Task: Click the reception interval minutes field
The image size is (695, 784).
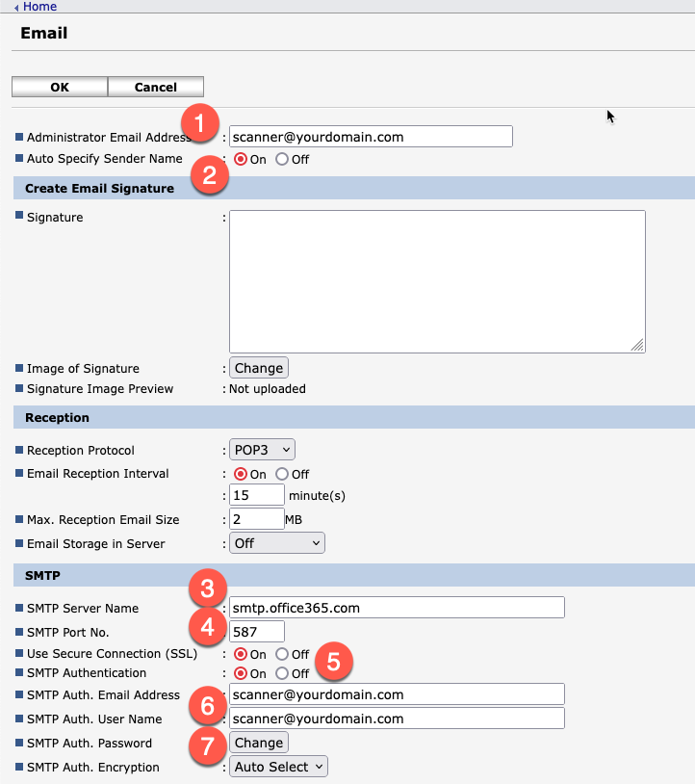Action: point(257,495)
